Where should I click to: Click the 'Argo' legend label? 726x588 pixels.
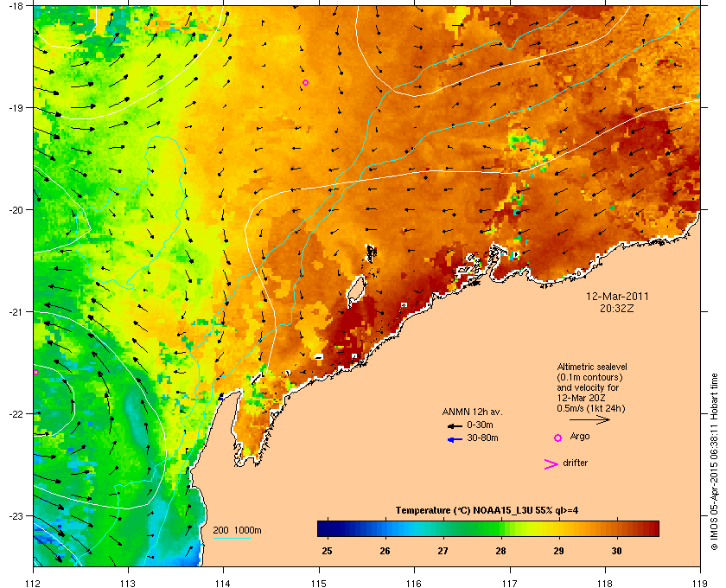coord(580,436)
